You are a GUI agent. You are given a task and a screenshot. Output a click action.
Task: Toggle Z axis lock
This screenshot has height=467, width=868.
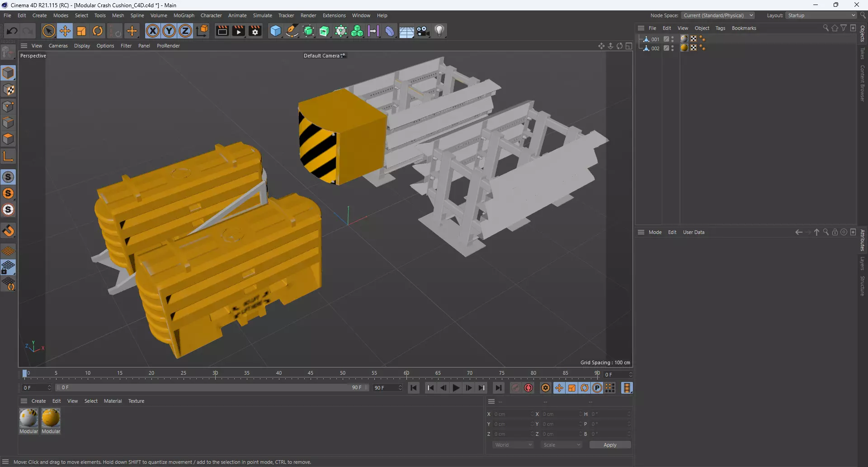point(185,31)
